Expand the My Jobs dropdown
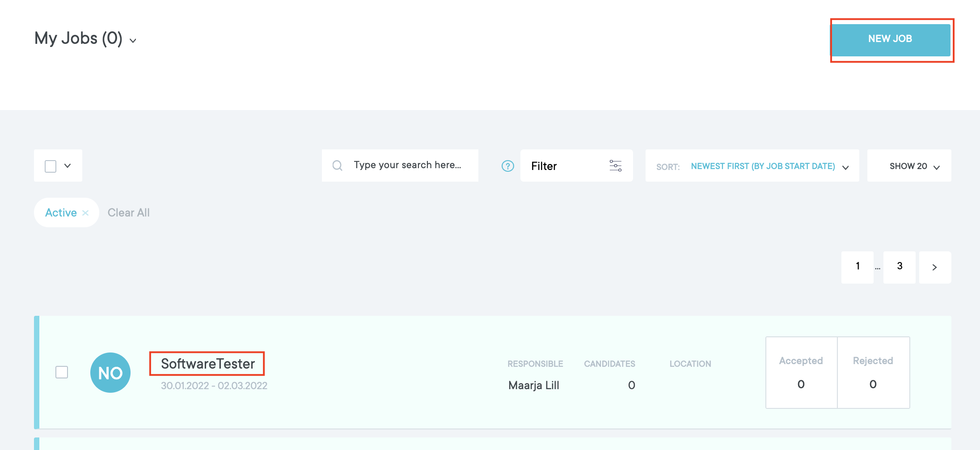This screenshot has width=980, height=450. point(133,41)
